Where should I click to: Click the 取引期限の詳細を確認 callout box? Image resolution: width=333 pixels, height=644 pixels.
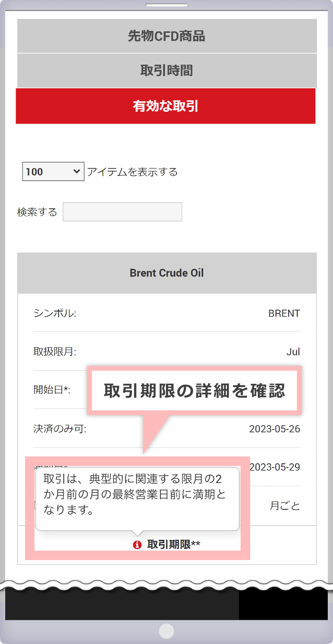pyautogui.click(x=195, y=390)
